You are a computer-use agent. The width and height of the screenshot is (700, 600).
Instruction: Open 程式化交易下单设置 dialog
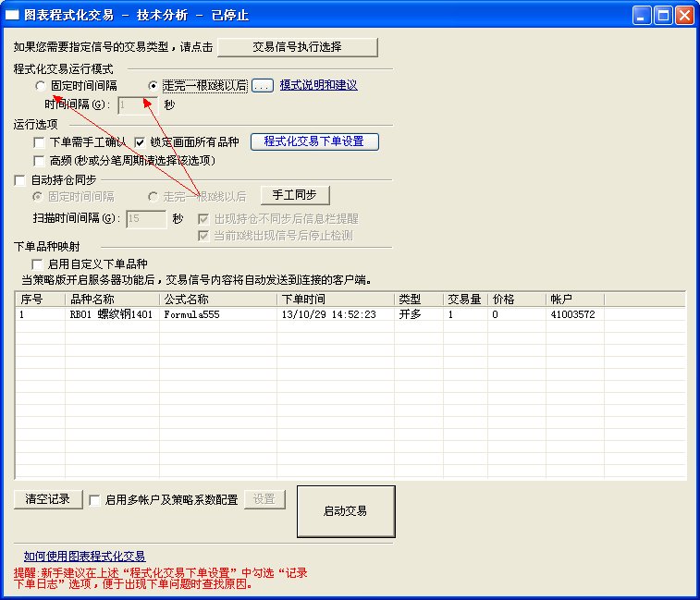tap(314, 141)
